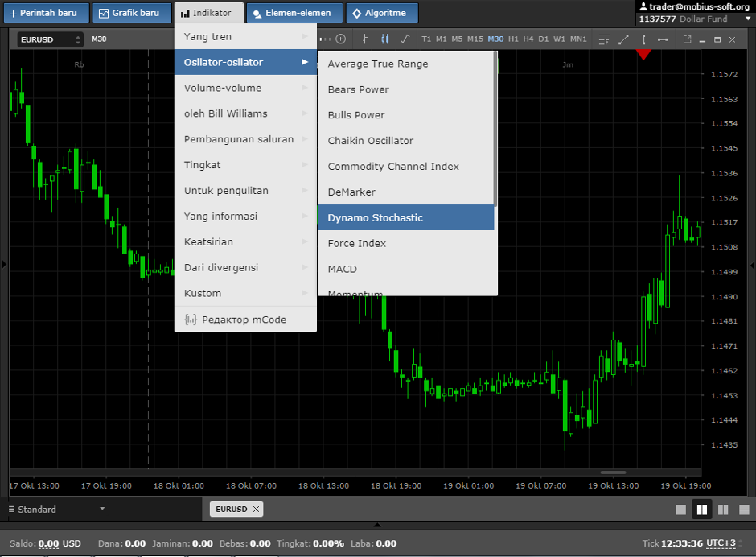Viewport: 756px width, 557px height.
Task: Open the Standard workspace dropdown
Action: click(57, 510)
